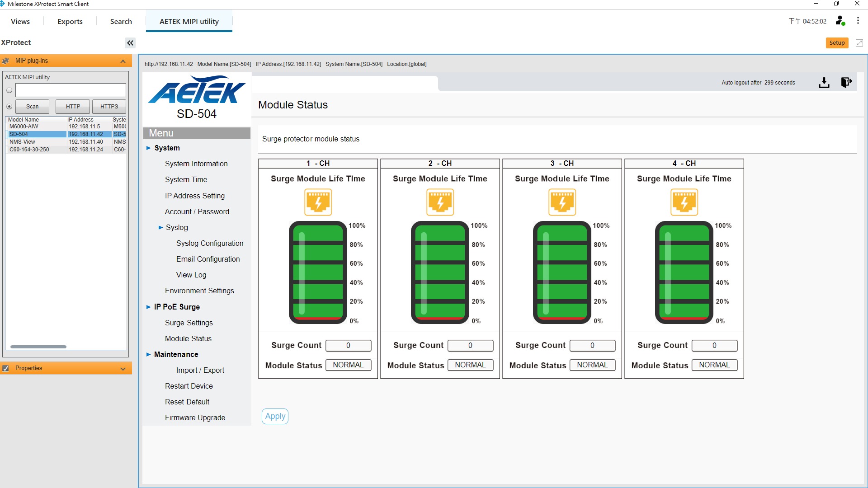Select the M6000-AIW device row
The height and width of the screenshot is (488, 868).
point(66,127)
